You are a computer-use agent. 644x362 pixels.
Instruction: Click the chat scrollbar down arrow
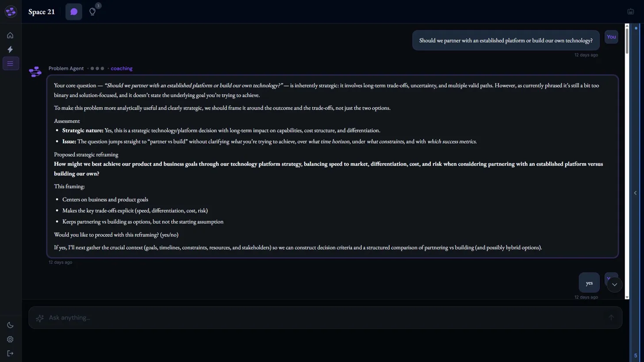[x=627, y=297]
